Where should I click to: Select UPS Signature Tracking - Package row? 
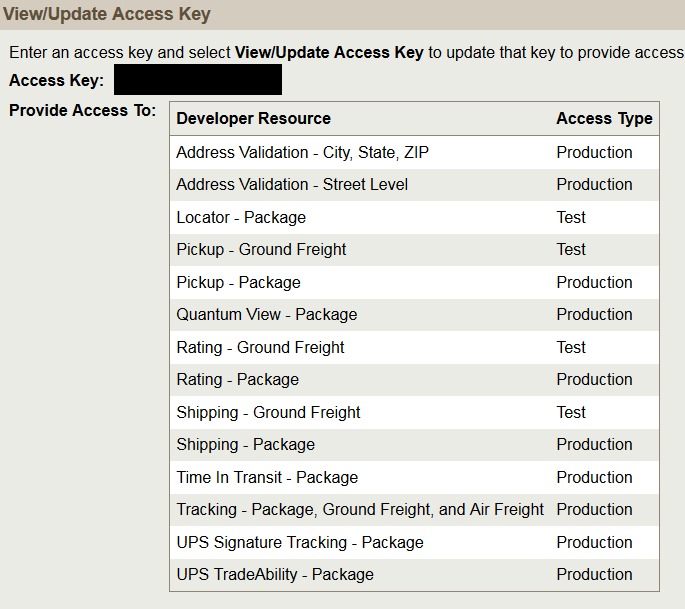click(300, 542)
